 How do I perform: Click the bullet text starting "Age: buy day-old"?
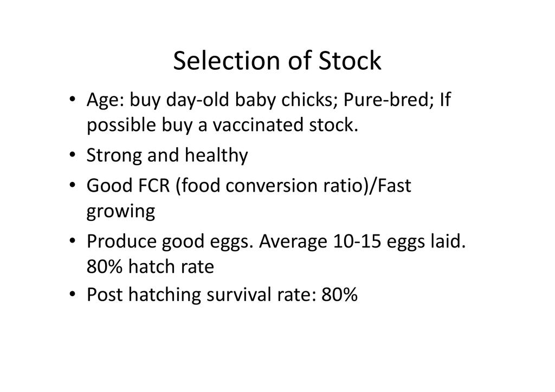point(268,101)
